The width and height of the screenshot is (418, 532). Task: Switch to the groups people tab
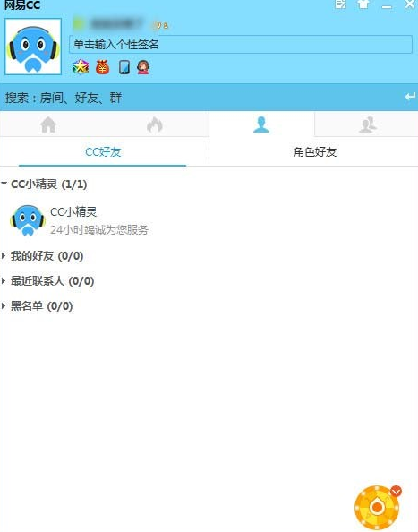(368, 124)
